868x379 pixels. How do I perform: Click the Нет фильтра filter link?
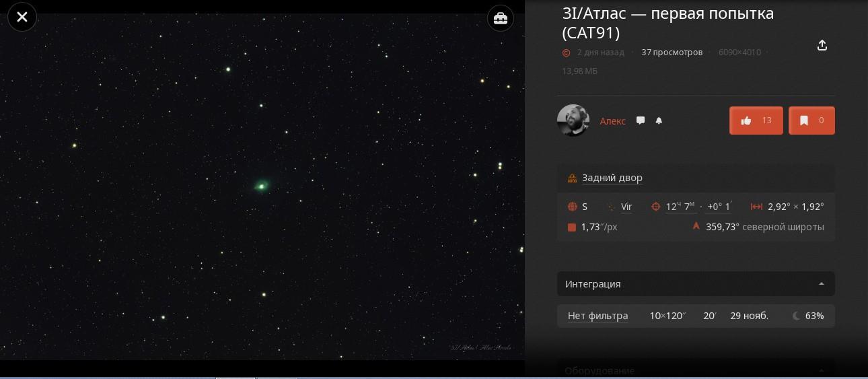(x=598, y=316)
